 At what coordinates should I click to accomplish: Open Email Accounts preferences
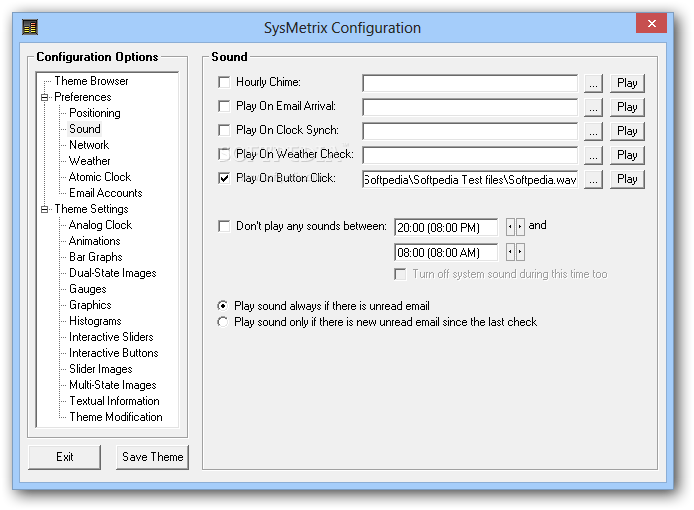pos(105,193)
